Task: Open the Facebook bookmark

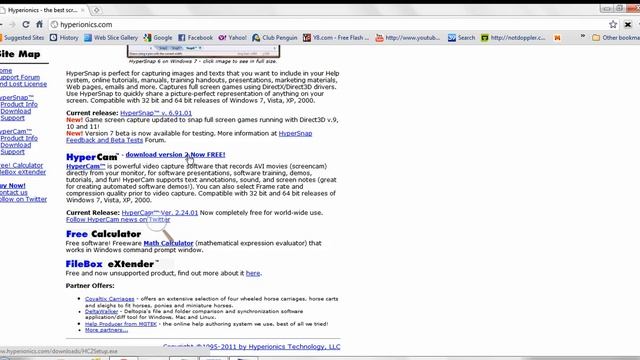Action: [196, 38]
